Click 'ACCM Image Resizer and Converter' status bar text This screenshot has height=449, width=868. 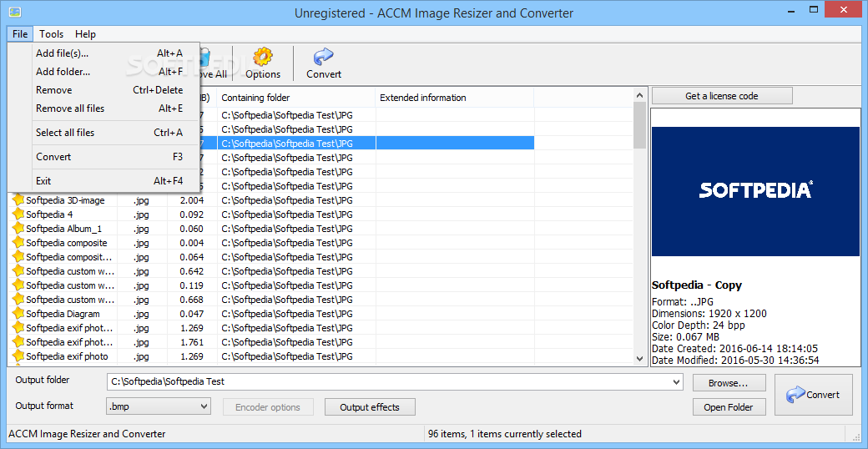87,434
